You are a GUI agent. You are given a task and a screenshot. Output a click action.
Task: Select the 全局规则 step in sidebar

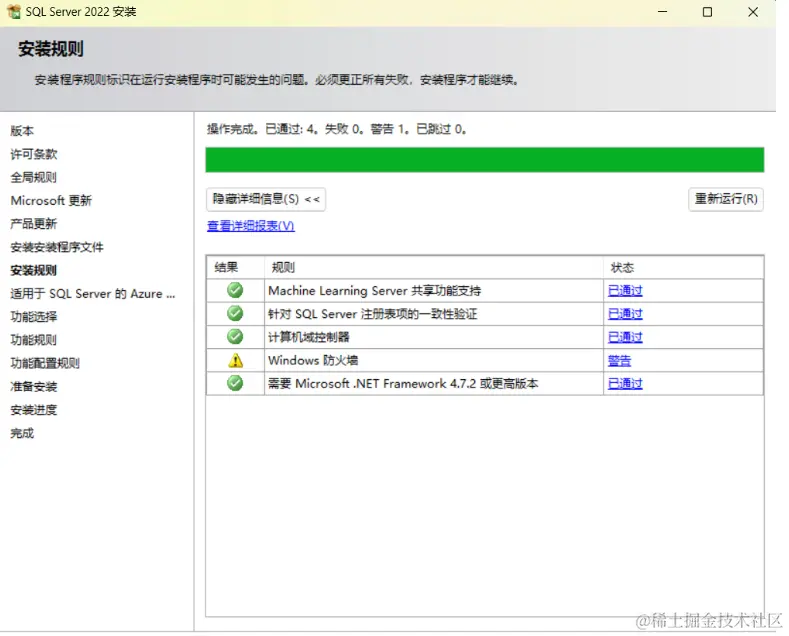tap(34, 177)
